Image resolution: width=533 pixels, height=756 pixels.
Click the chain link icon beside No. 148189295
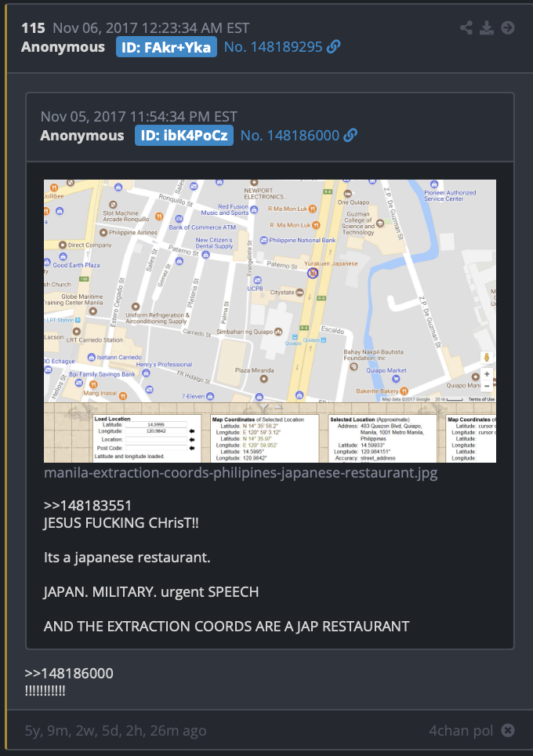coord(333,47)
